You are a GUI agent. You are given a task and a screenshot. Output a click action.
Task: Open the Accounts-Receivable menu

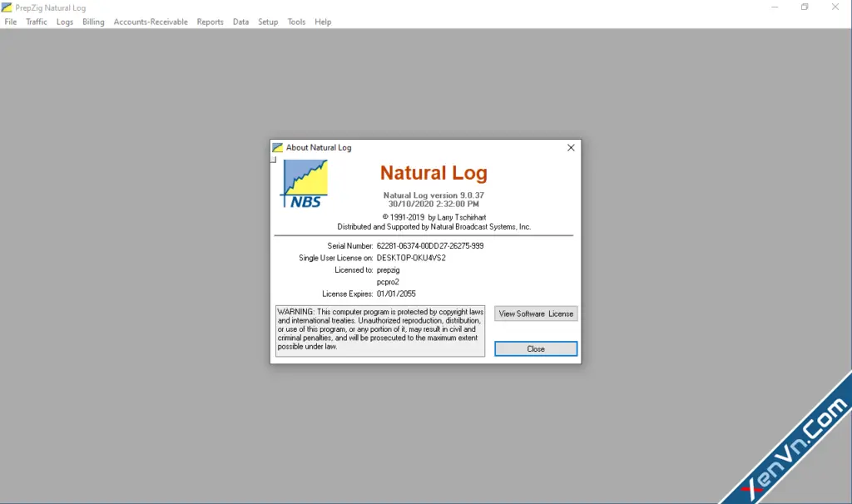[151, 22]
